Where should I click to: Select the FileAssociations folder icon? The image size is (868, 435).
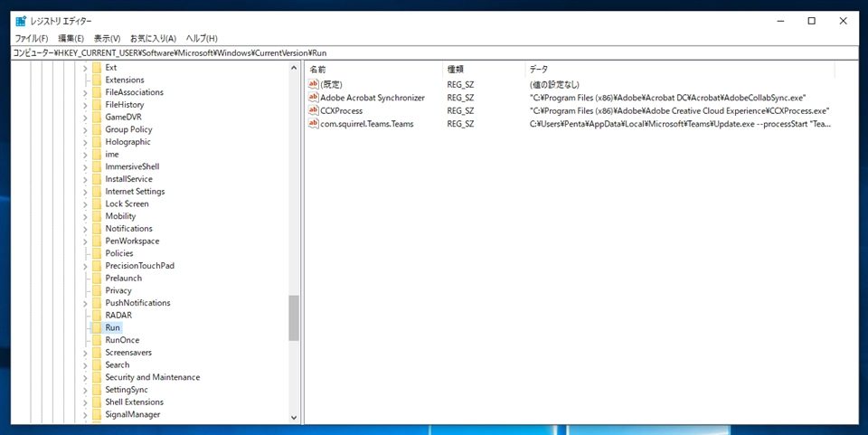[97, 92]
